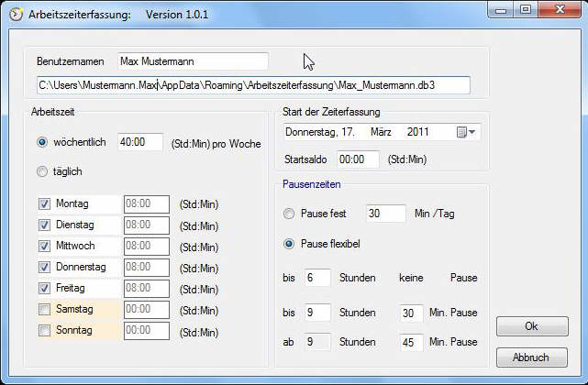Select the month März in date picker
The height and width of the screenshot is (385, 588).
[x=381, y=132]
